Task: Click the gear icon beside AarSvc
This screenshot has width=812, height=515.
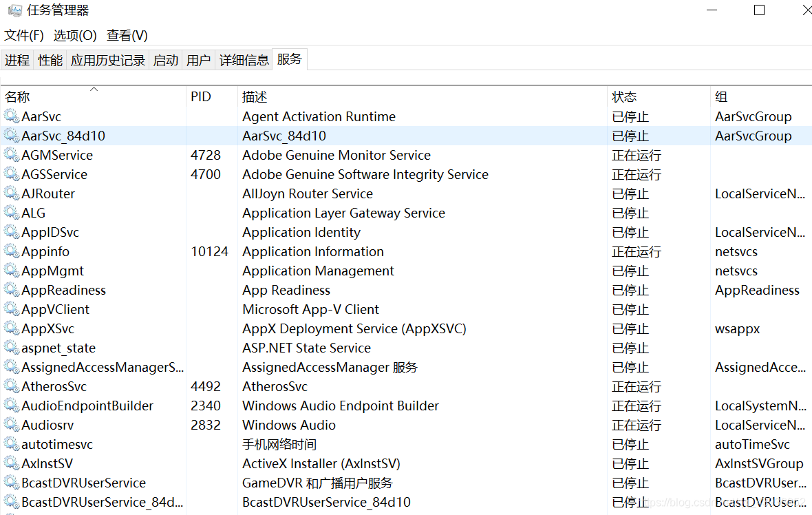Action: pos(12,116)
